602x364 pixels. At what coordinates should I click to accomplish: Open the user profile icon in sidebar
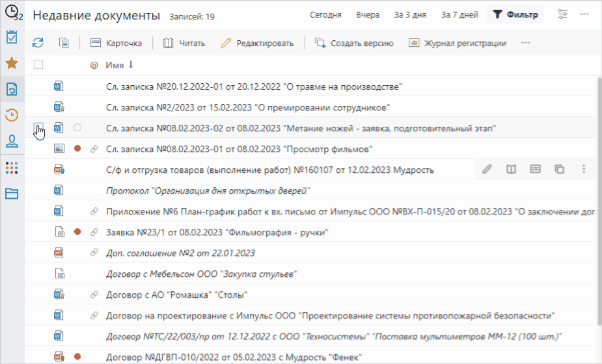[12, 141]
